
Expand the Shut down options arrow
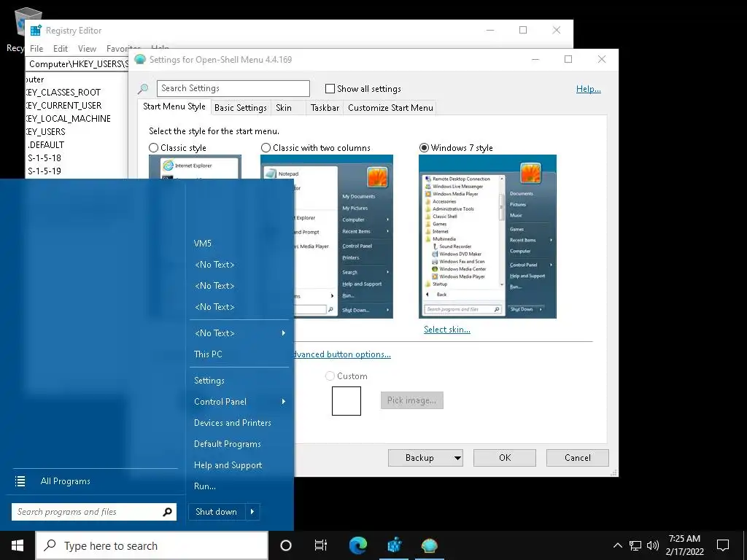[x=252, y=512]
